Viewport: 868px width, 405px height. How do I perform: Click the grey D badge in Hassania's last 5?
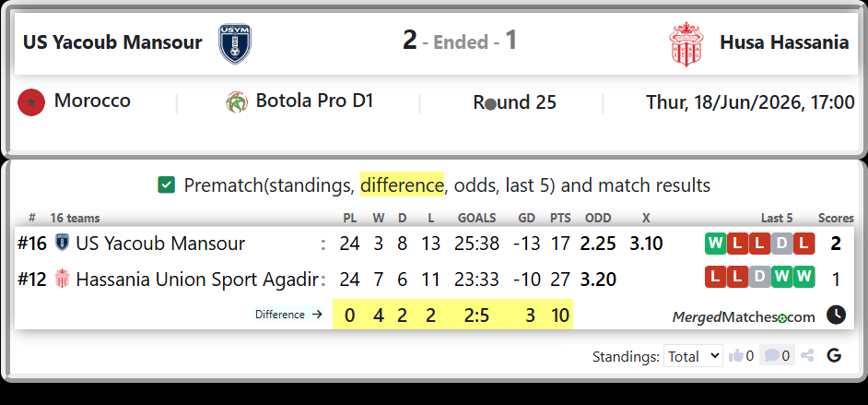click(759, 277)
